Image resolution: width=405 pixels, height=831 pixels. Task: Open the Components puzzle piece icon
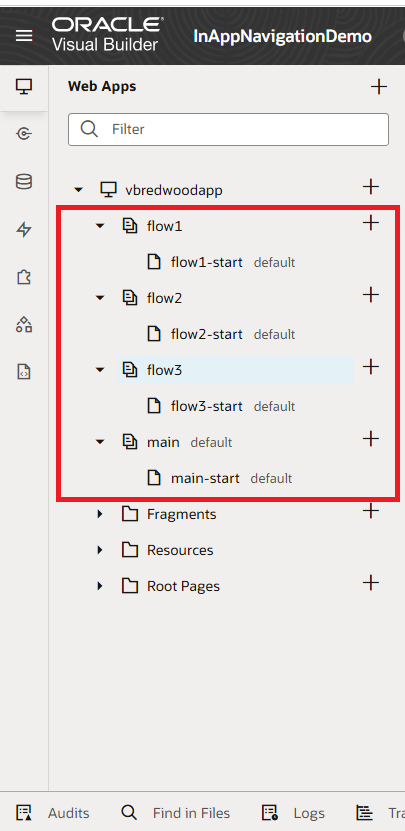24,277
